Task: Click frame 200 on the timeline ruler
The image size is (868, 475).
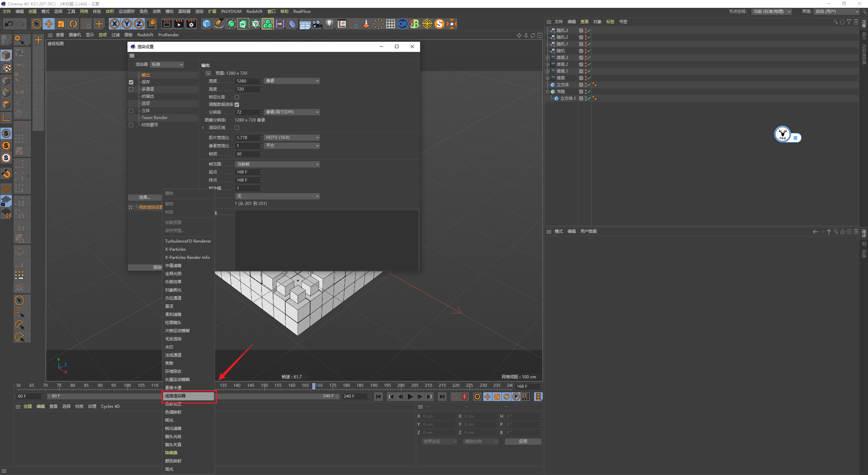Action: (401, 385)
